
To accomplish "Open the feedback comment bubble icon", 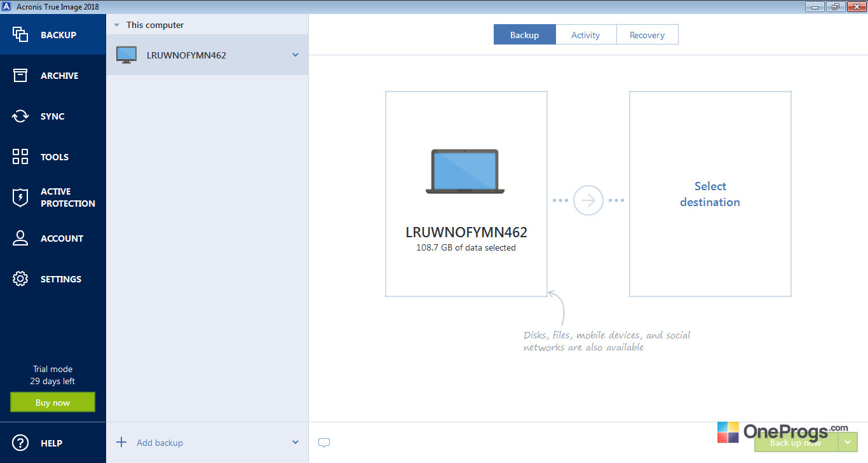I will [x=324, y=443].
